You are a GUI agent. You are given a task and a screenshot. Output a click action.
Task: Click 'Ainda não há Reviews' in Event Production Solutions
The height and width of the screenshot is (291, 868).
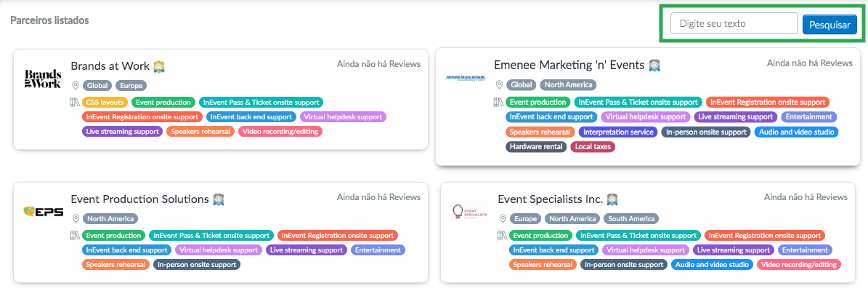(x=378, y=196)
